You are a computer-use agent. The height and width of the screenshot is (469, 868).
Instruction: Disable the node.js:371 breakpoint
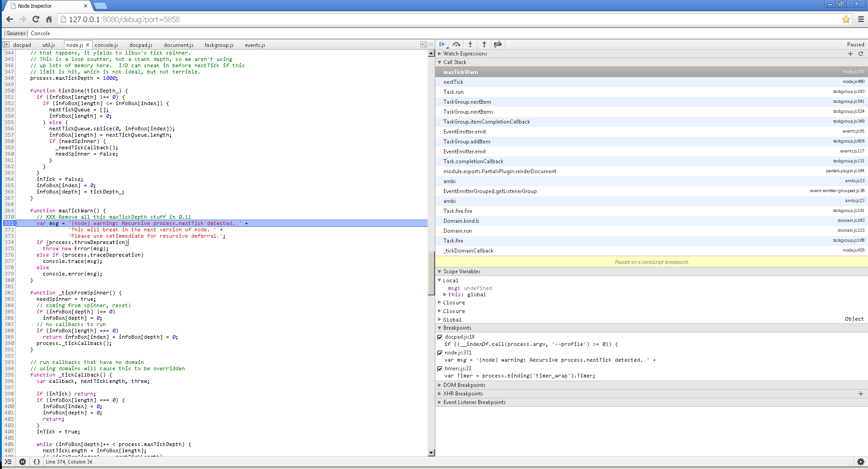click(440, 353)
